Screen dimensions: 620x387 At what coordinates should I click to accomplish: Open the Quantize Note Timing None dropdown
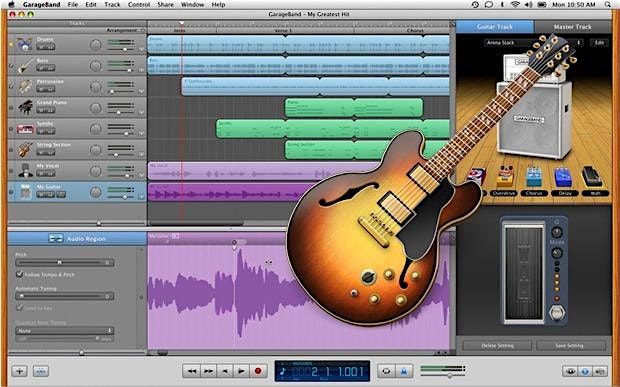click(65, 330)
